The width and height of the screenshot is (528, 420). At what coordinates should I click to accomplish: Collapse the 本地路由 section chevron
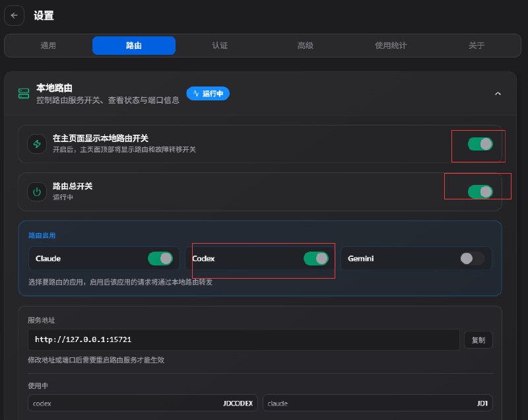(498, 94)
